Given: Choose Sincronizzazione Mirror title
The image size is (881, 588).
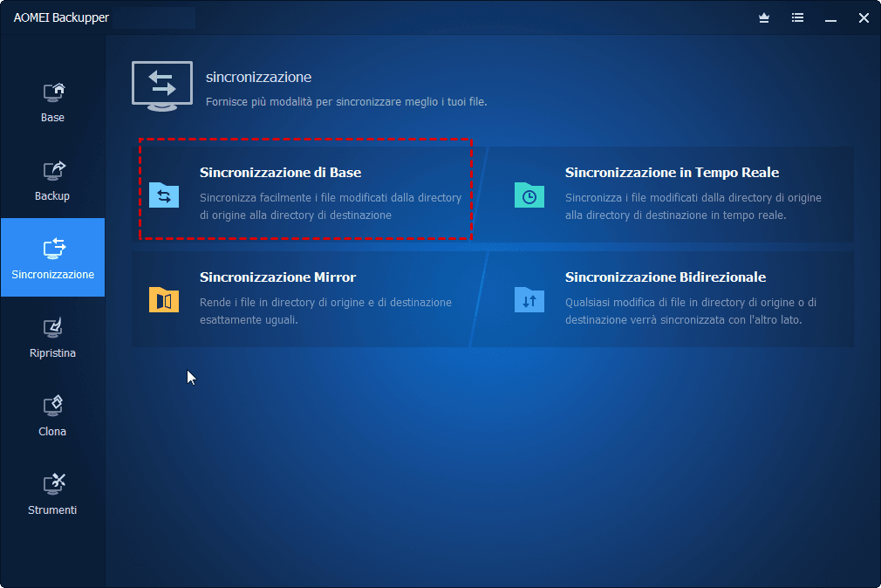Looking at the screenshot, I should click(x=277, y=277).
